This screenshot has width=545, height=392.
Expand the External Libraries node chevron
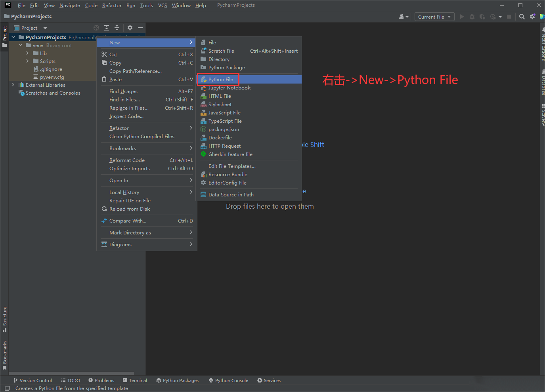click(13, 85)
